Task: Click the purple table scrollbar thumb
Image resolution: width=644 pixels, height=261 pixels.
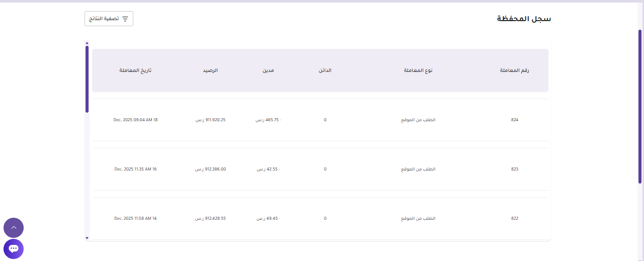Action: (87, 79)
